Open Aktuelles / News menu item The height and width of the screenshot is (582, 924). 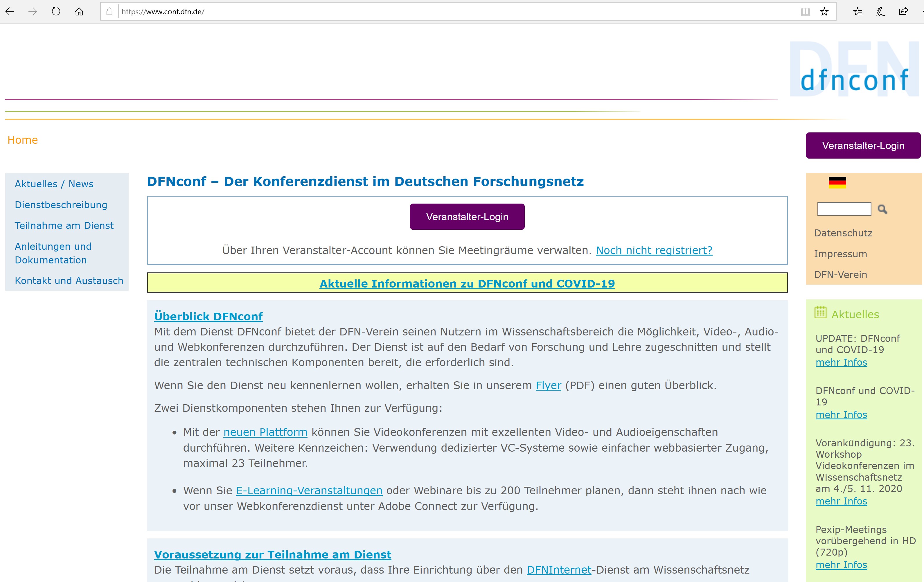pos(54,184)
